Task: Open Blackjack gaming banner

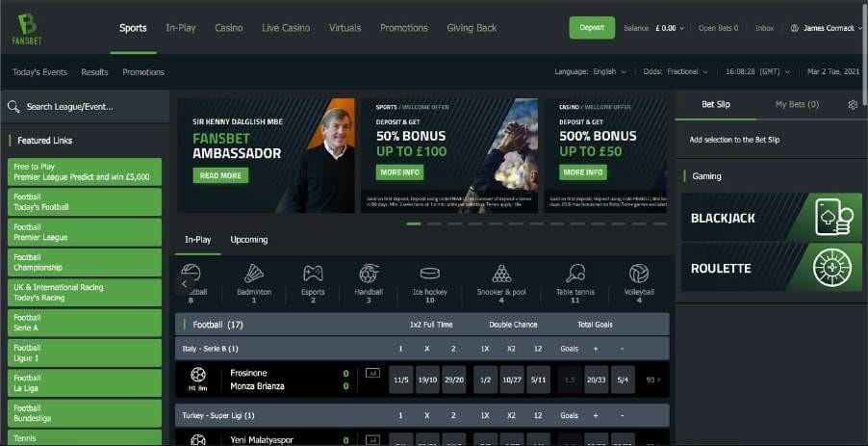Action: coord(772,217)
